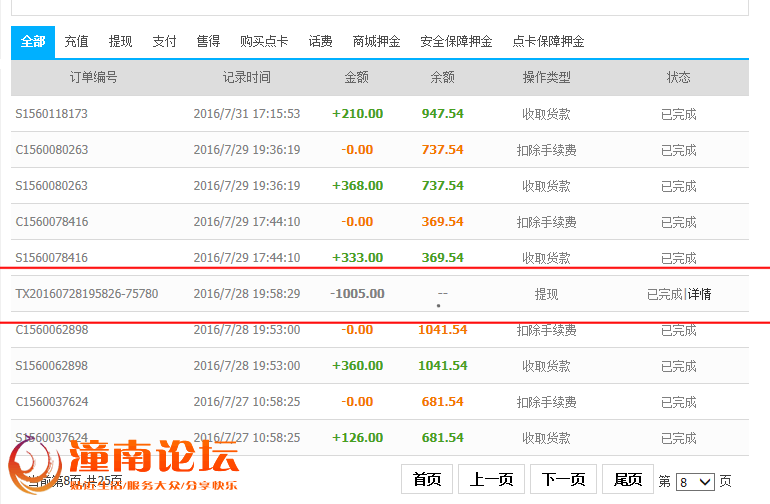Screen dimensions: 770x504
Task: Click the 947.54 balance value
Action: click(442, 114)
